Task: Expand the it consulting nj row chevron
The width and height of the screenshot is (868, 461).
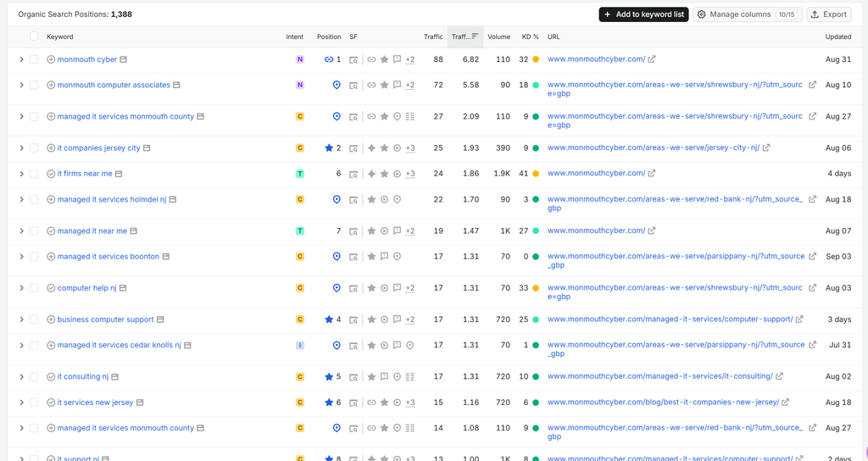Action: click(21, 377)
